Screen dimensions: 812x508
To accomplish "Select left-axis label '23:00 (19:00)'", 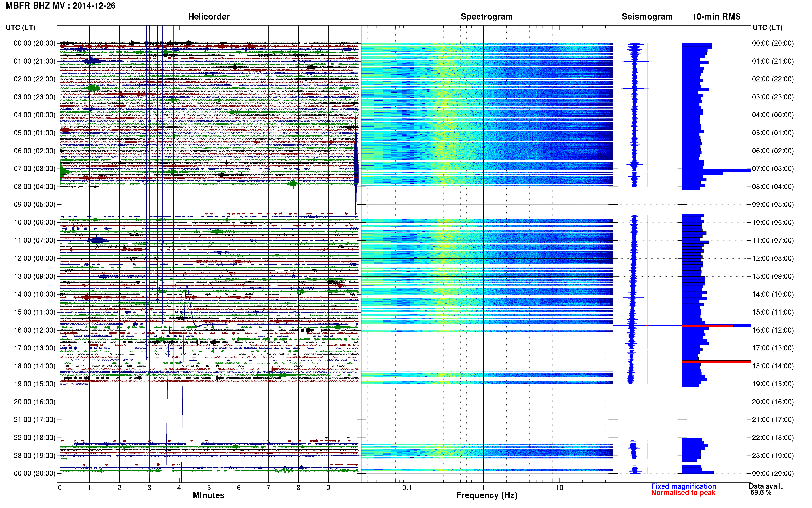I will click(x=35, y=456).
